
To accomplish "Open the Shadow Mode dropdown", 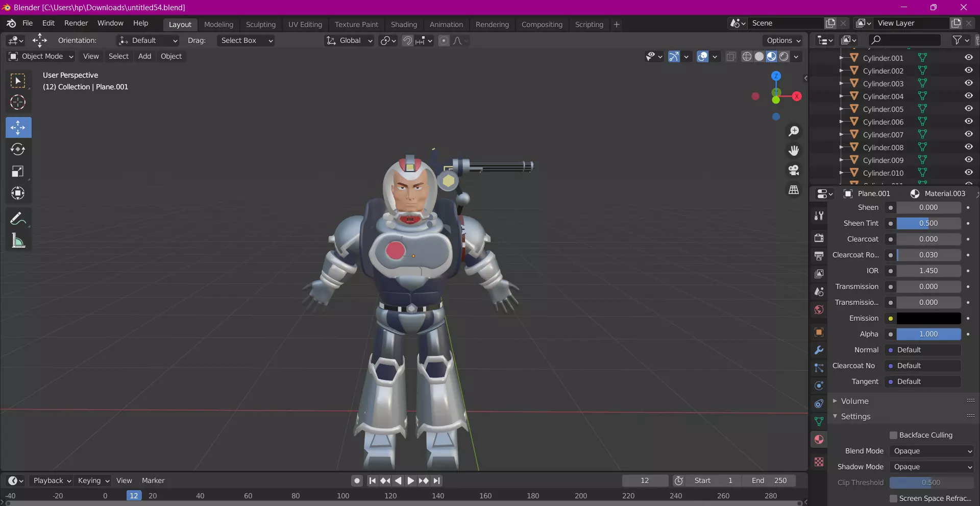I will 932,467.
